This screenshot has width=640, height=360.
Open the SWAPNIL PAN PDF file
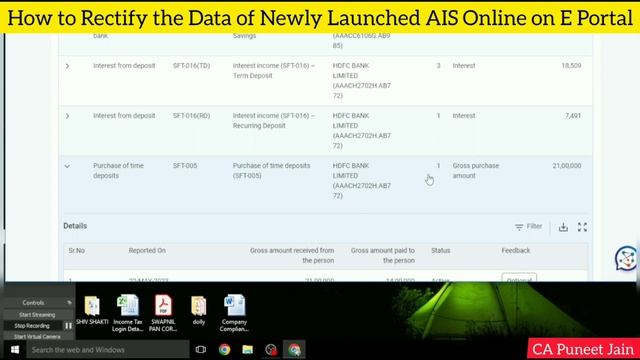(x=163, y=313)
